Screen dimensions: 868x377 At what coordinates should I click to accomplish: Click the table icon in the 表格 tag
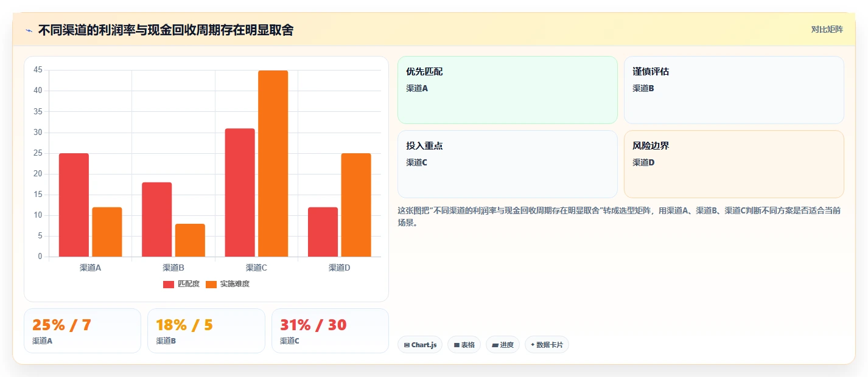tap(457, 345)
